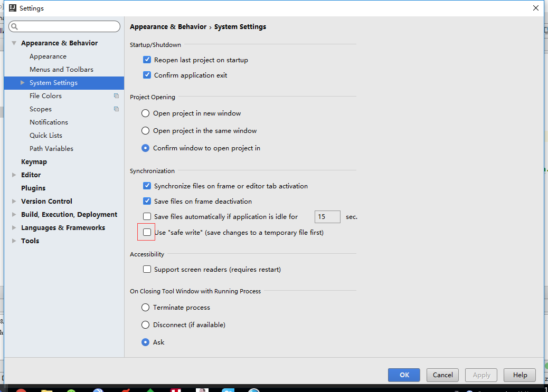This screenshot has width=548, height=392.
Task: Expand the Version Control arrow
Action: point(14,202)
